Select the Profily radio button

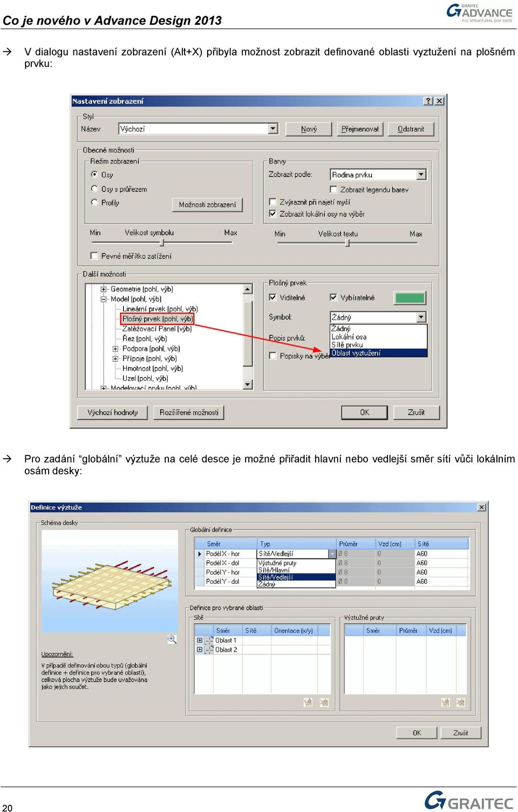pos(94,202)
